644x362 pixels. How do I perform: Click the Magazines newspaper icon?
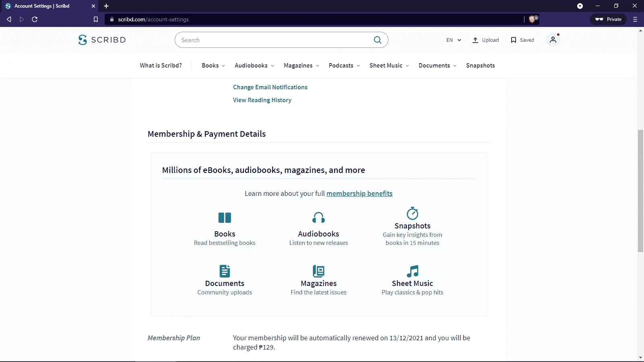(319, 271)
